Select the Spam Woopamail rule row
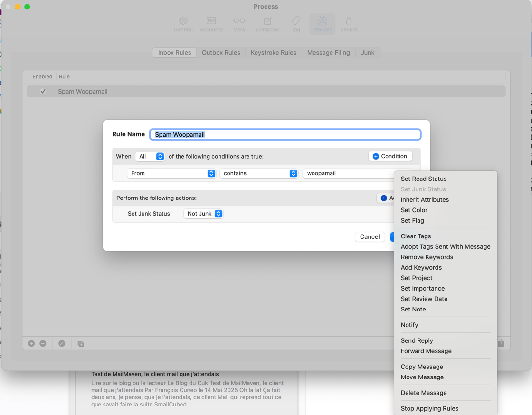This screenshot has height=415, width=532. point(266,91)
